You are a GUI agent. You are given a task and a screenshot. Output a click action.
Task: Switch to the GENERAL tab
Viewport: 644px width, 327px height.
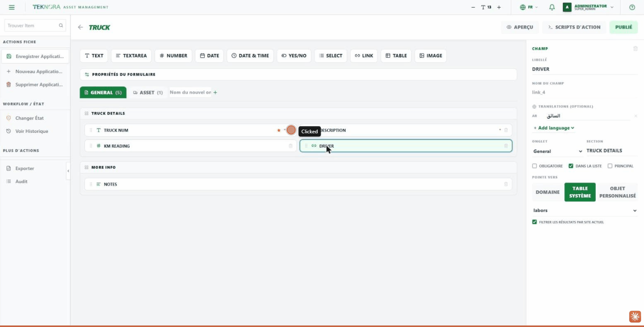tap(103, 93)
